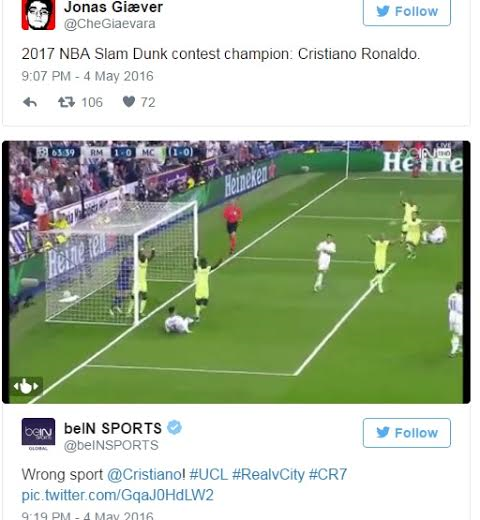Image resolution: width=480 pixels, height=520 pixels.
Task: Follow beIN SPORTS account
Action: click(x=407, y=433)
